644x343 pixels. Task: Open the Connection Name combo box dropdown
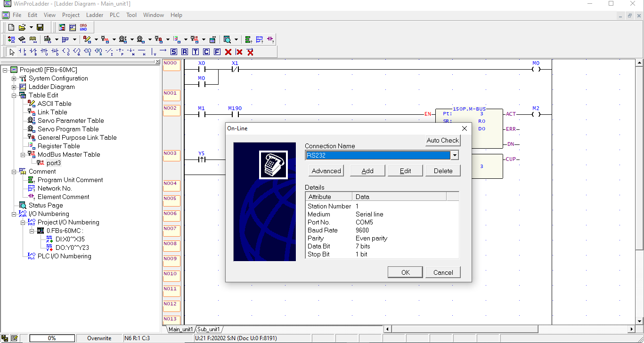coord(455,155)
